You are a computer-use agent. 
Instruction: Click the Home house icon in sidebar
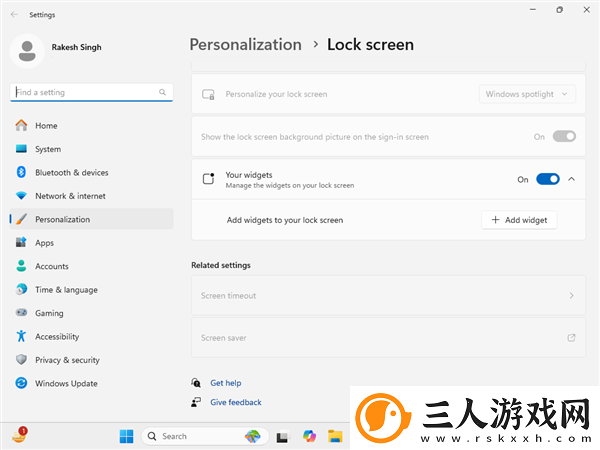(21, 126)
